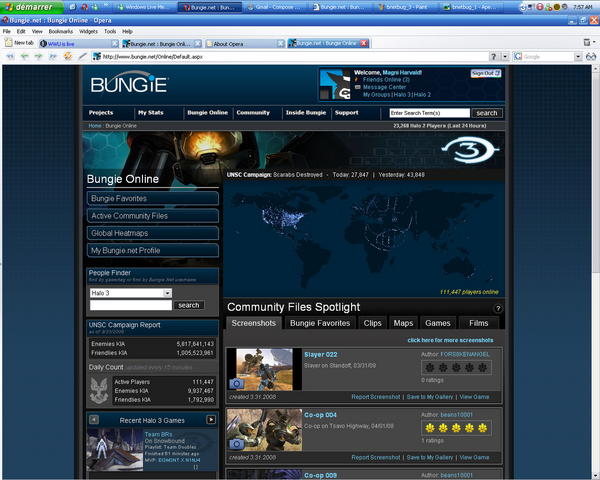Save Slayer 022 to My Gallery
The image size is (600, 480).
coord(429,397)
